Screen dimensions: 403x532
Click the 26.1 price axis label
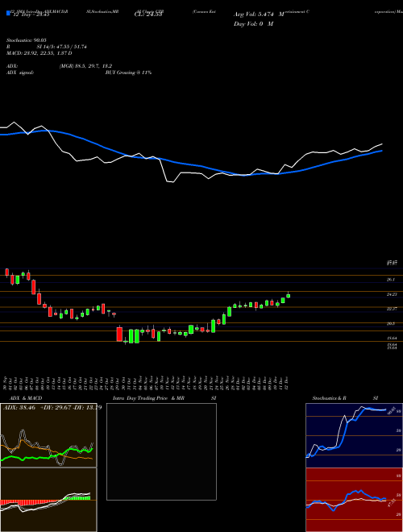click(x=390, y=280)
